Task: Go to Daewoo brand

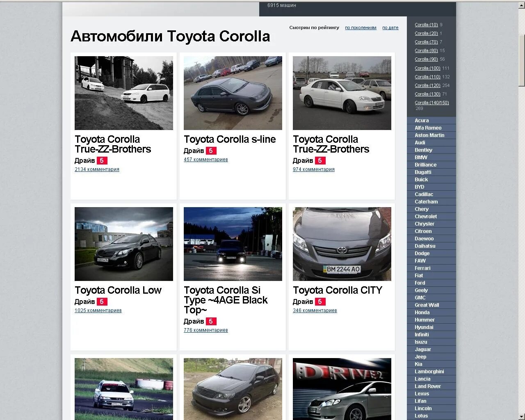Action: point(424,239)
